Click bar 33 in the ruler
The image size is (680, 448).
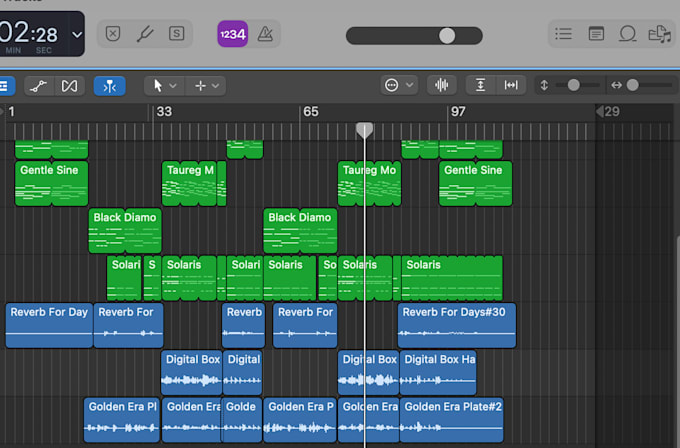(164, 112)
